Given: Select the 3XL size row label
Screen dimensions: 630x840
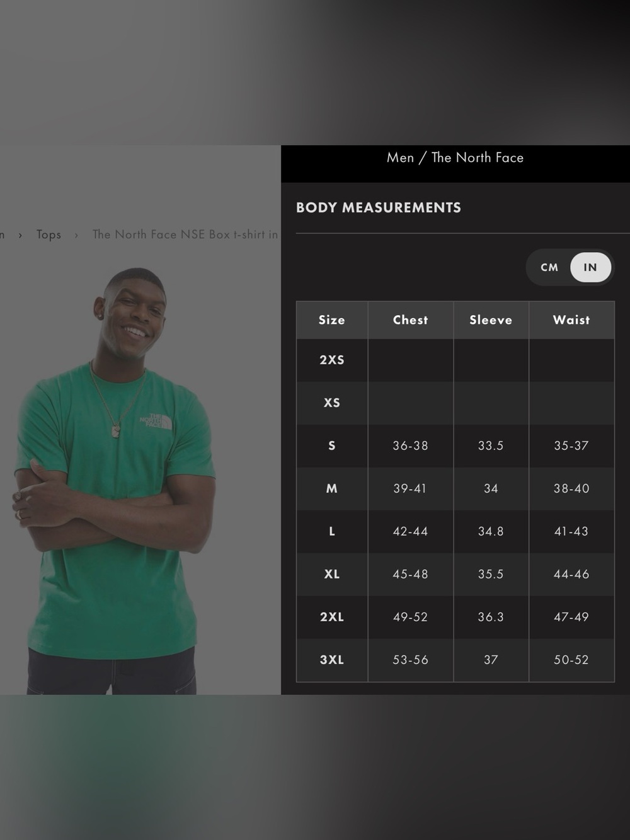Looking at the screenshot, I should tap(332, 660).
